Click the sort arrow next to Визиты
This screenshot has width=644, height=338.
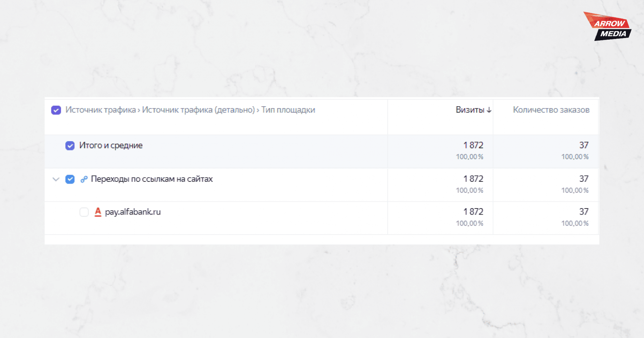coord(489,110)
